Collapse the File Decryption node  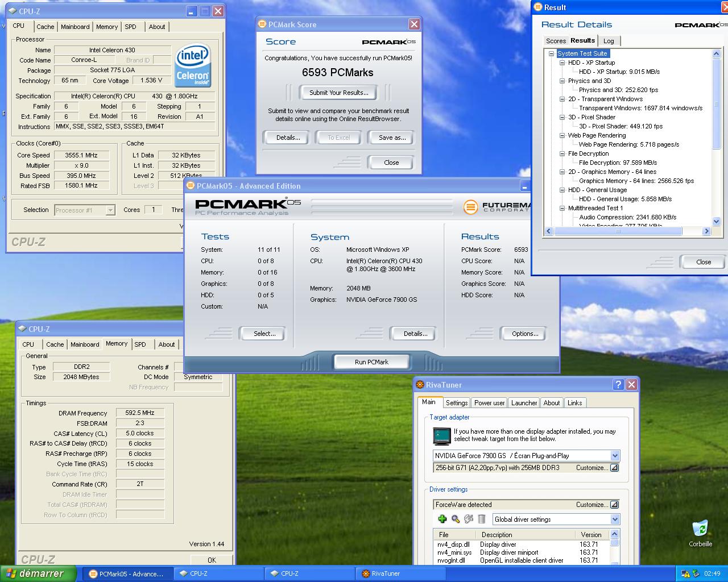(x=562, y=153)
